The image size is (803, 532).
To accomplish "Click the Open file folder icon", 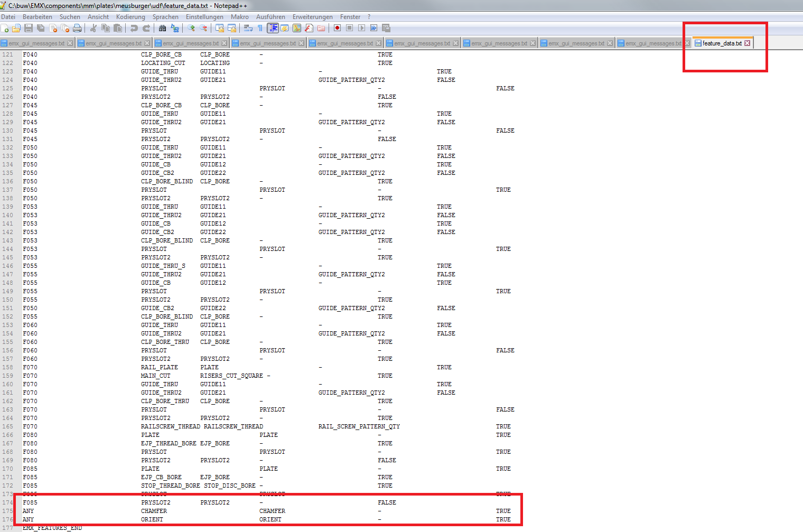I will 16,28.
